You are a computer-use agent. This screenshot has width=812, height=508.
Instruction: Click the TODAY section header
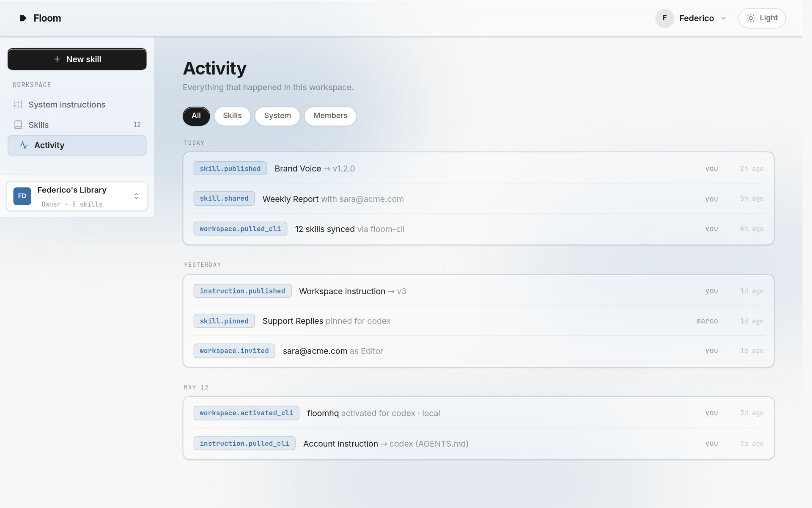(194, 143)
